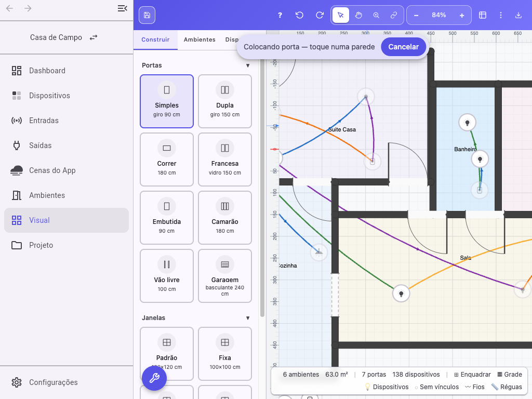Click the 138 dispositivos count
This screenshot has width=532, height=399.
[416, 375]
